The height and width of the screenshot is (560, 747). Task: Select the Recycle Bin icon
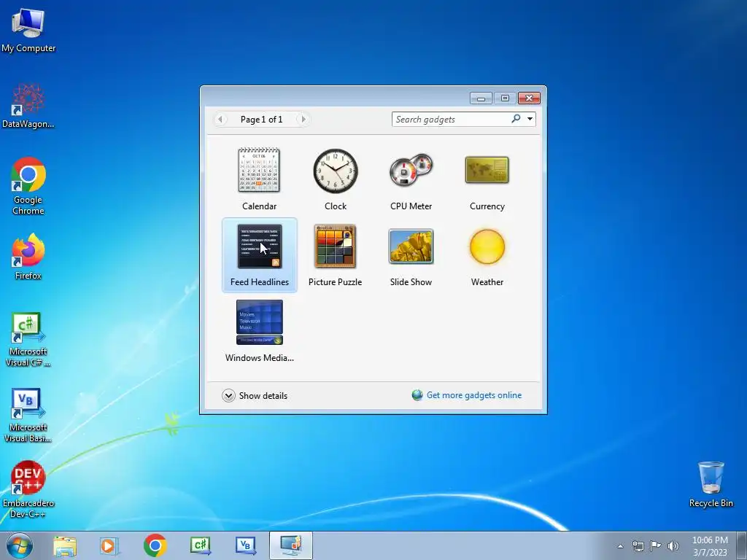pyautogui.click(x=711, y=484)
